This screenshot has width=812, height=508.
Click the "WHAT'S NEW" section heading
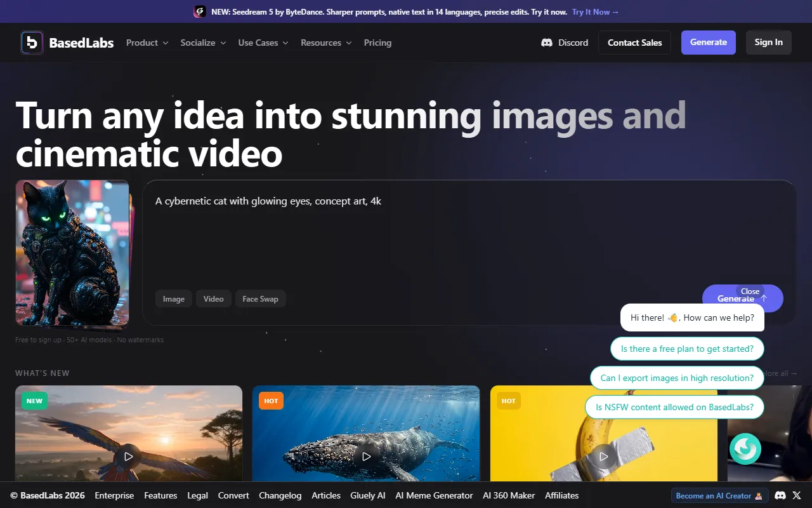click(x=43, y=373)
